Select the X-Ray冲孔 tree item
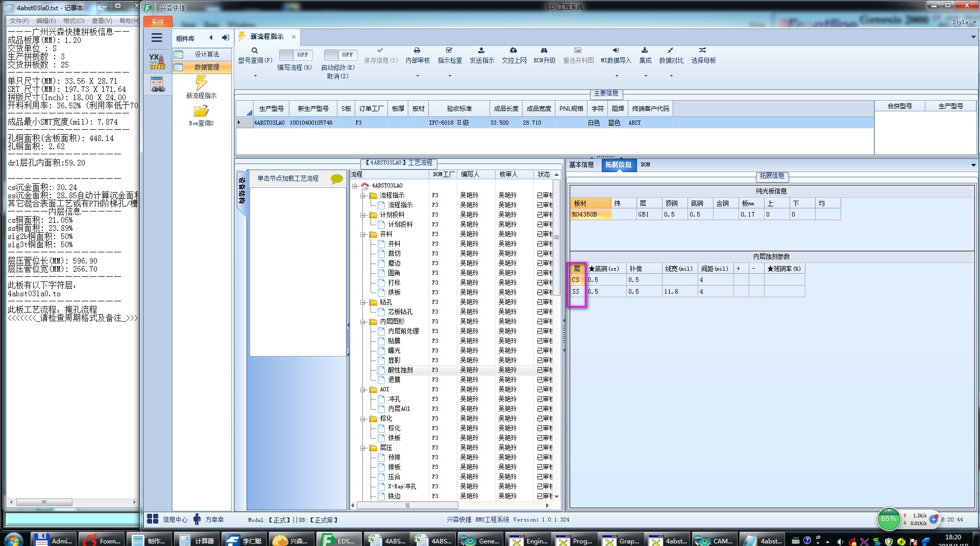Viewport: 980px width, 546px height. [402, 487]
